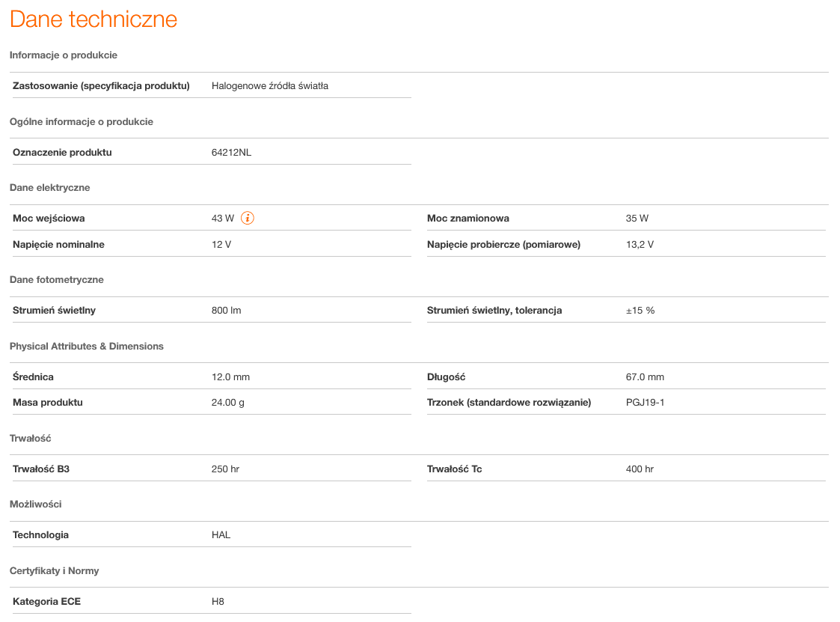This screenshot has height=622, width=840.
Task: Click the 'Dane techniczne' heading
Action: (93, 19)
